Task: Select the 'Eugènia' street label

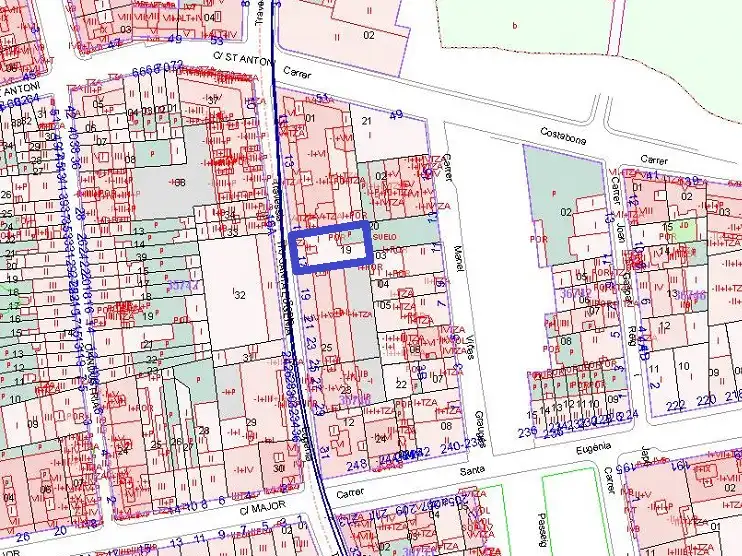Action: coord(595,449)
